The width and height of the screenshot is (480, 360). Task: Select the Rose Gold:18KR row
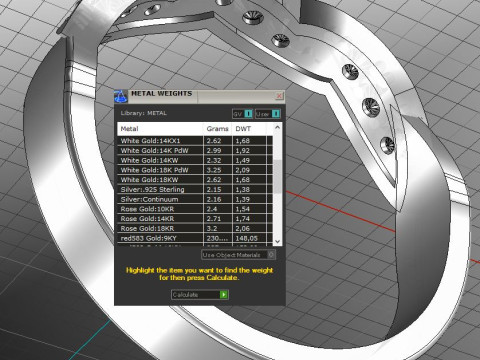pos(195,228)
